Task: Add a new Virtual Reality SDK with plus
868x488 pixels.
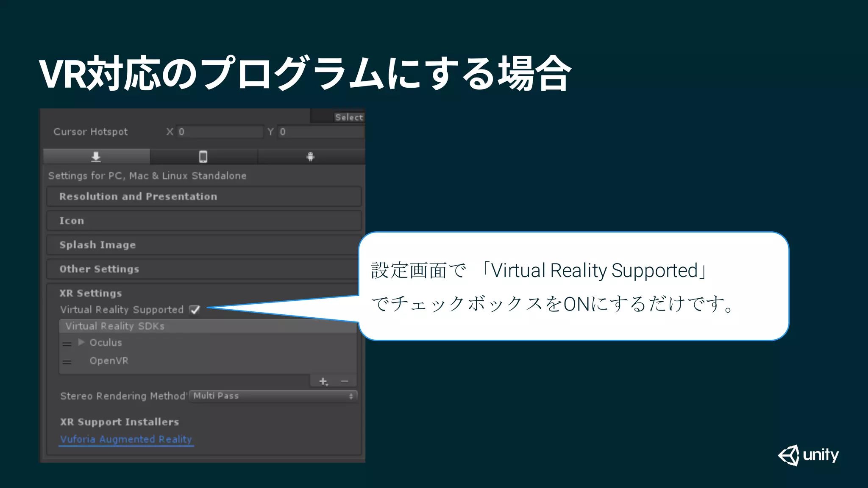Action: pyautogui.click(x=323, y=382)
